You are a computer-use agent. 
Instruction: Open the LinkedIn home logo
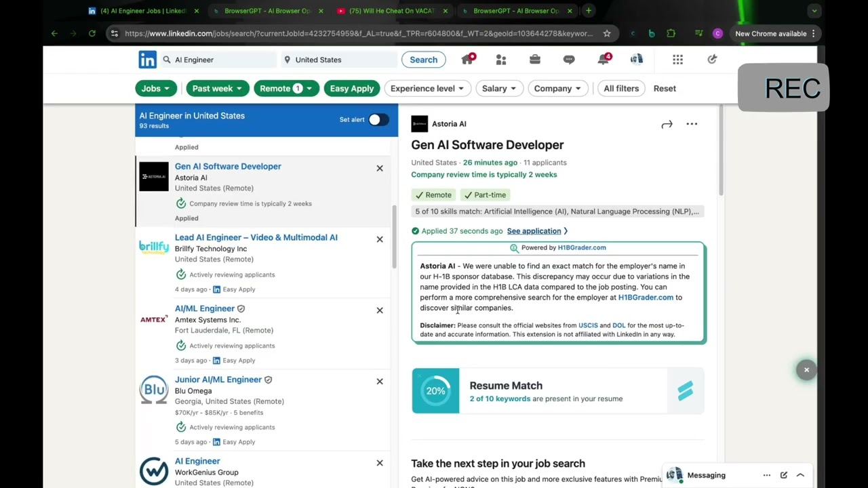[147, 60]
